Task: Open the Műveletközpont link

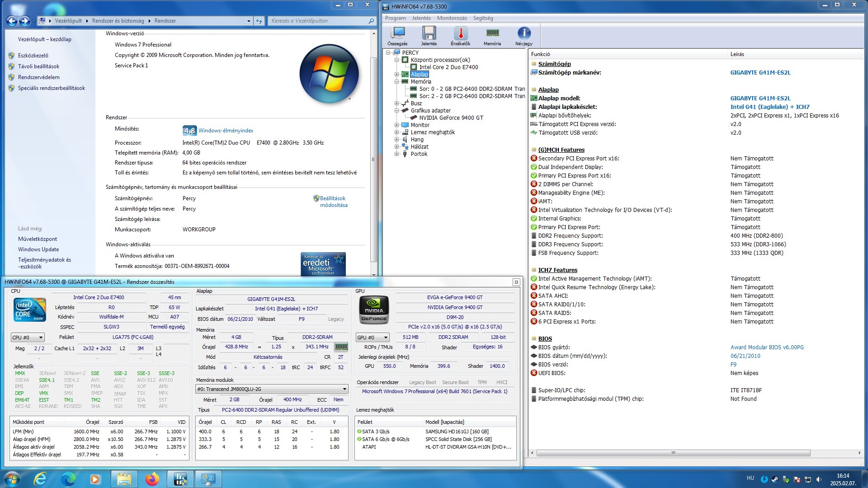Action: [38, 239]
